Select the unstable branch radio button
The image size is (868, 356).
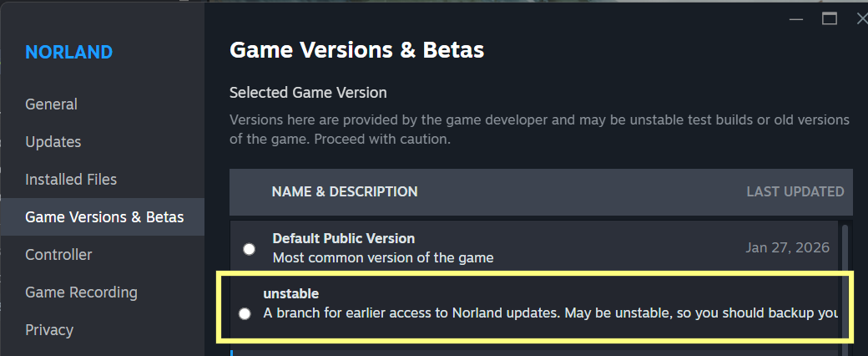(x=244, y=314)
